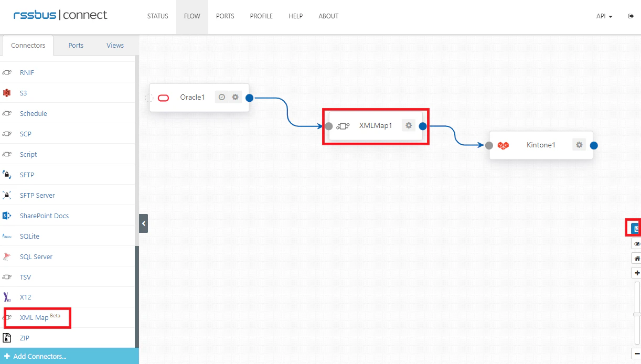The height and width of the screenshot is (364, 641).
Task: Save the flow with the save icon
Action: [636, 229]
